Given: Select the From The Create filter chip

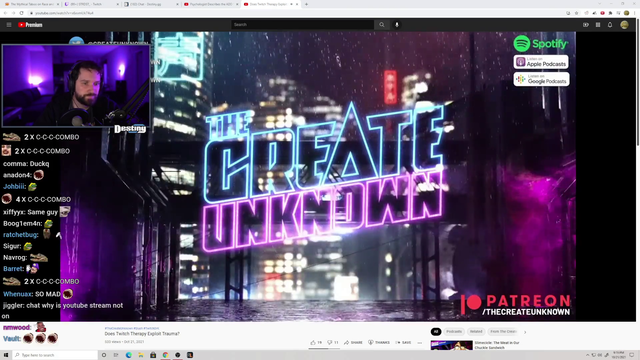Looking at the screenshot, I should point(503,331).
